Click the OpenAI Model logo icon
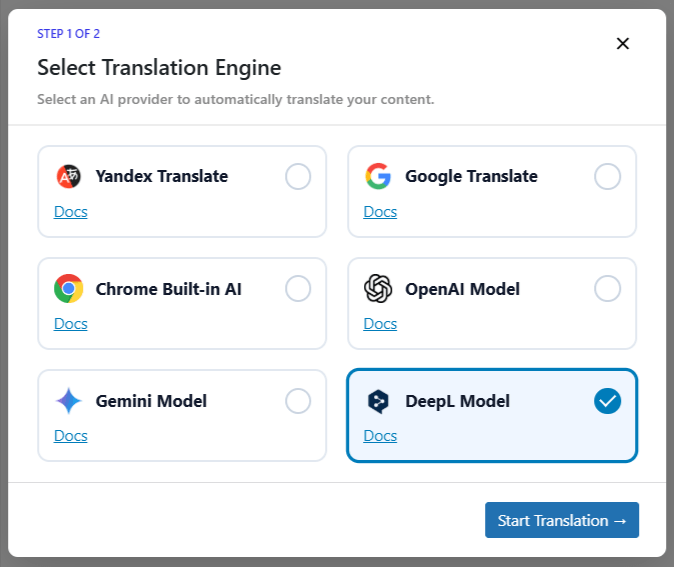 click(377, 289)
